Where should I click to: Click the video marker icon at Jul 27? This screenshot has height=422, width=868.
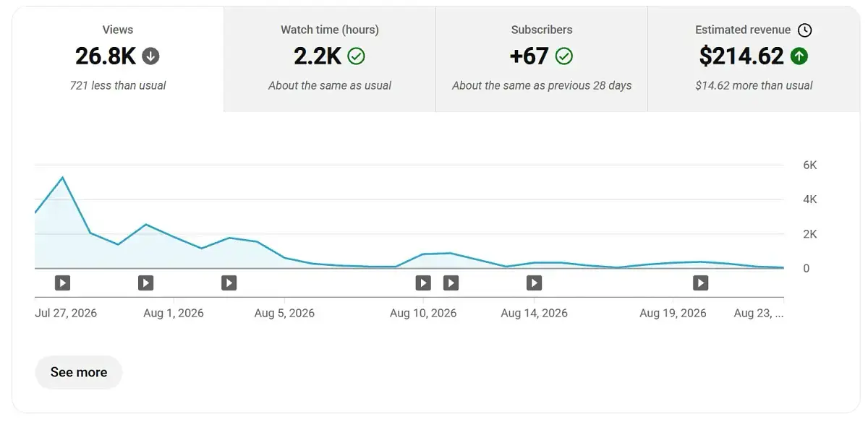(x=63, y=283)
